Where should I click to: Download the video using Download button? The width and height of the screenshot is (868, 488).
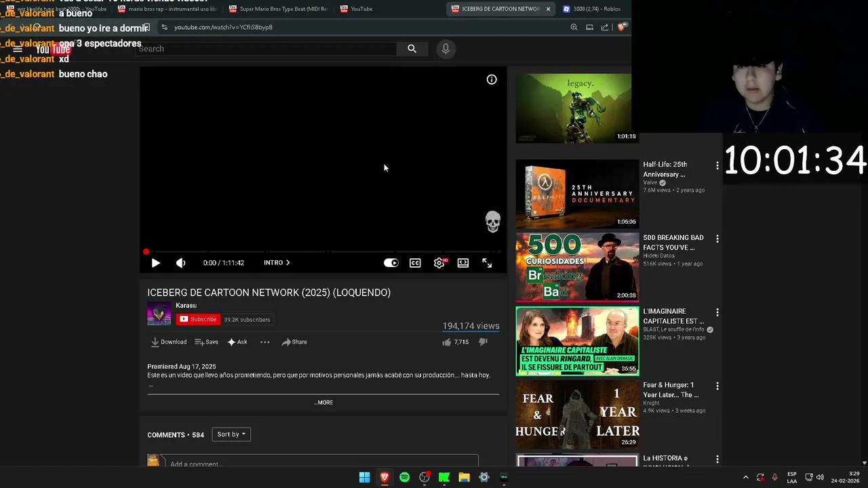[x=168, y=342]
